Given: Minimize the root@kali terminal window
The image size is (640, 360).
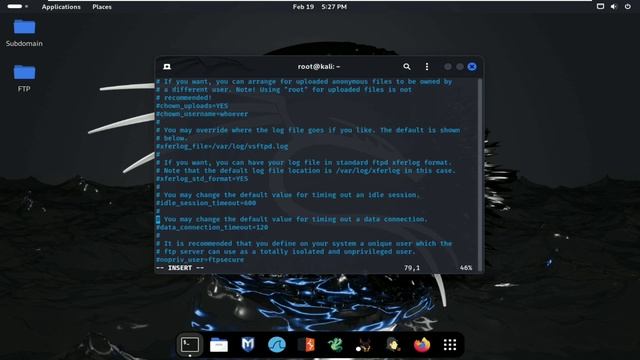Looking at the screenshot, I should coord(448,67).
